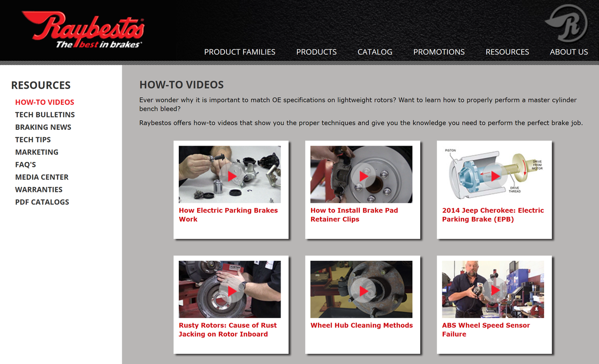Open the Catalog menu item
The width and height of the screenshot is (599, 364).
coord(375,52)
